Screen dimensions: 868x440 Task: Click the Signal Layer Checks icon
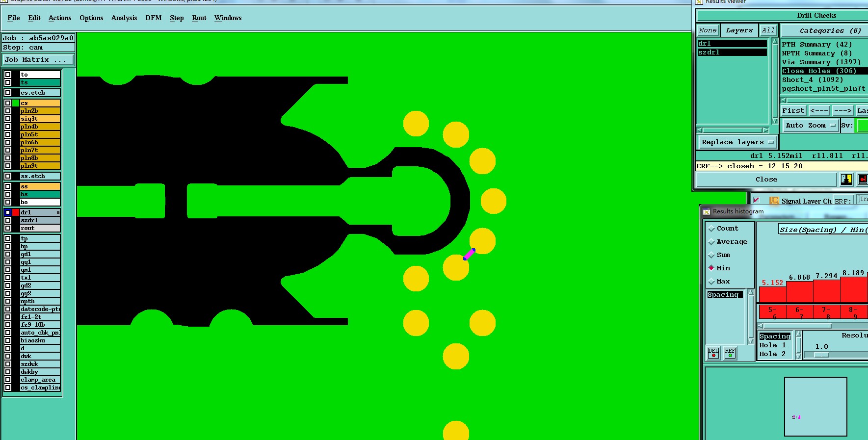click(774, 201)
